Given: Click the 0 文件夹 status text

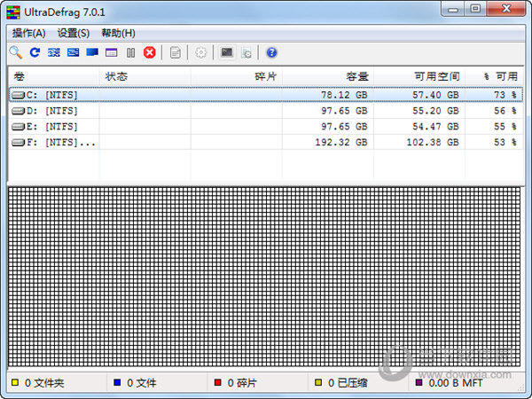Looking at the screenshot, I should tap(44, 383).
